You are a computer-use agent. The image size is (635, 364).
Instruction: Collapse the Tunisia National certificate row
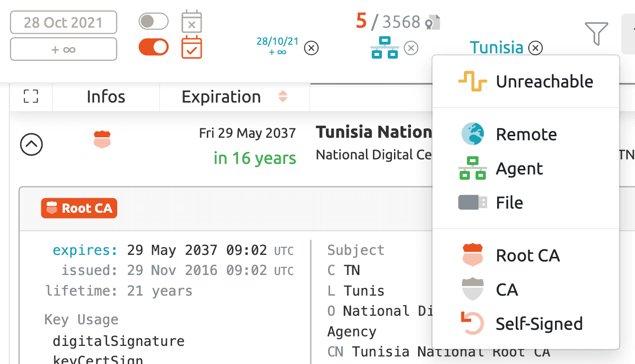click(31, 145)
